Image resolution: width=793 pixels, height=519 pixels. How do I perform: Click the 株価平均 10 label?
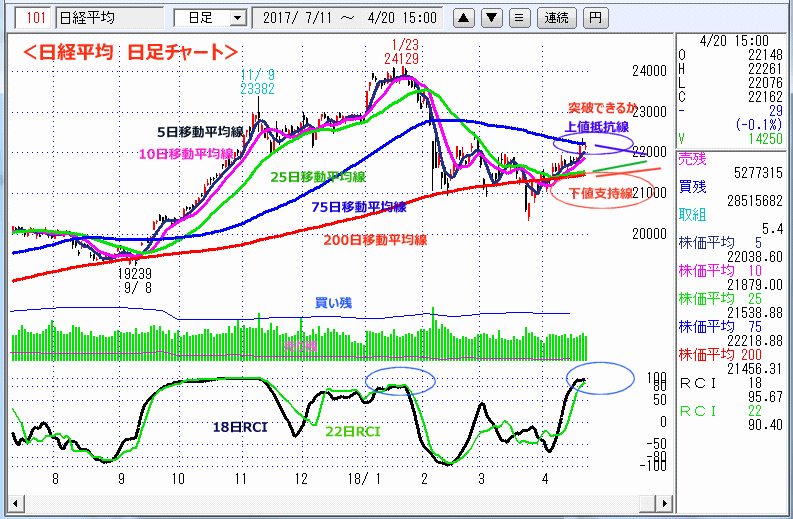(720, 271)
